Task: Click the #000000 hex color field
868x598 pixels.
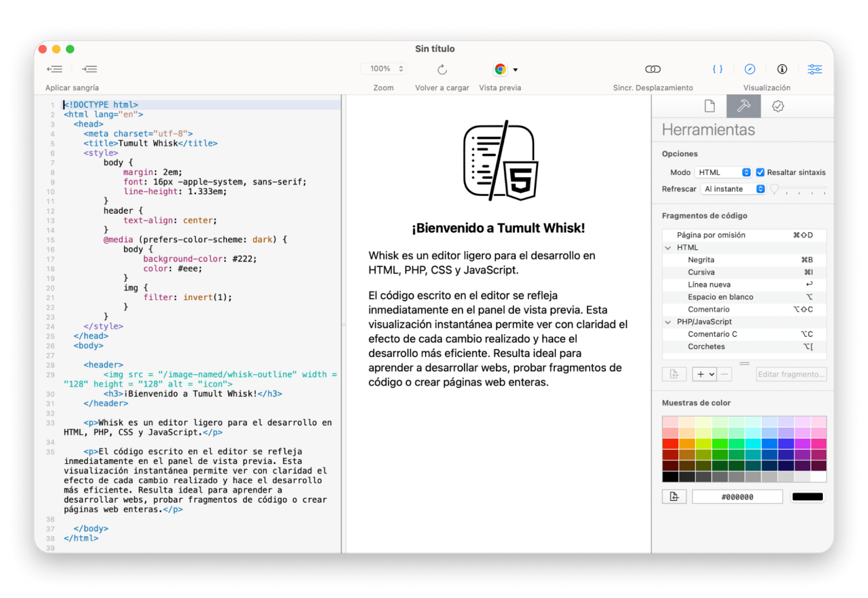Action: click(x=737, y=497)
